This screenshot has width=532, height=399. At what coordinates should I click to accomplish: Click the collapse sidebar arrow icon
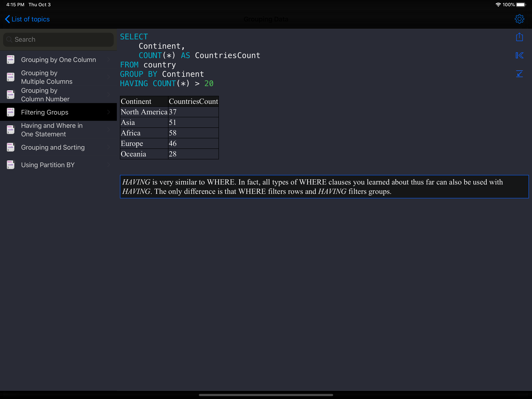(519, 55)
